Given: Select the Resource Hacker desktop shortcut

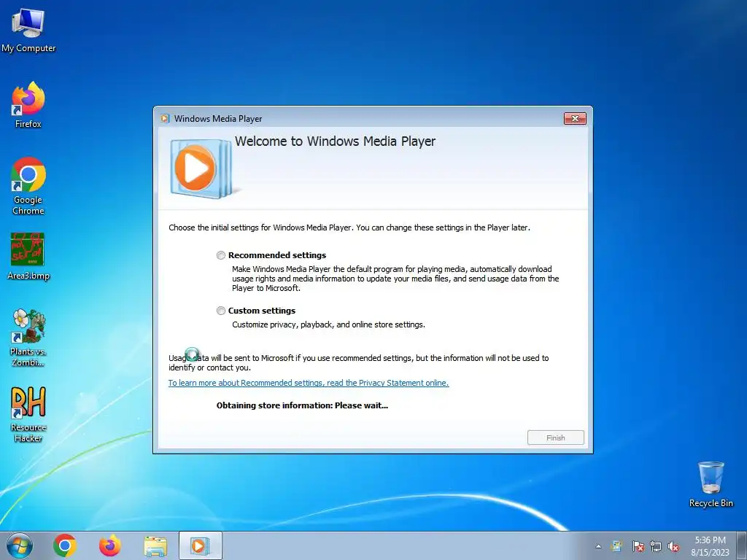Looking at the screenshot, I should click(x=28, y=414).
